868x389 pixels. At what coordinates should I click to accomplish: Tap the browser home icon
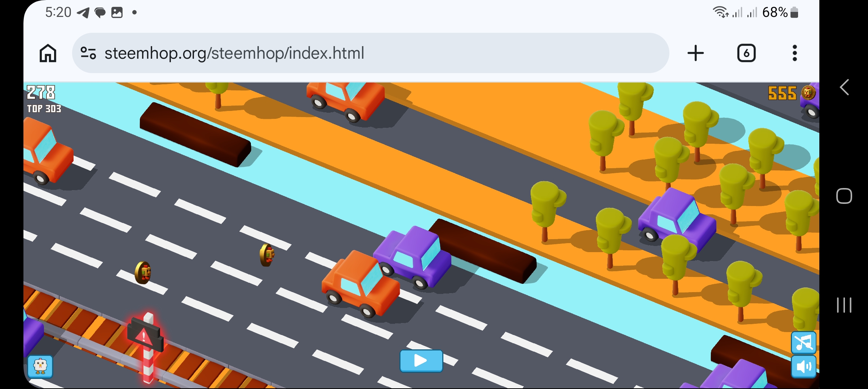(x=48, y=53)
